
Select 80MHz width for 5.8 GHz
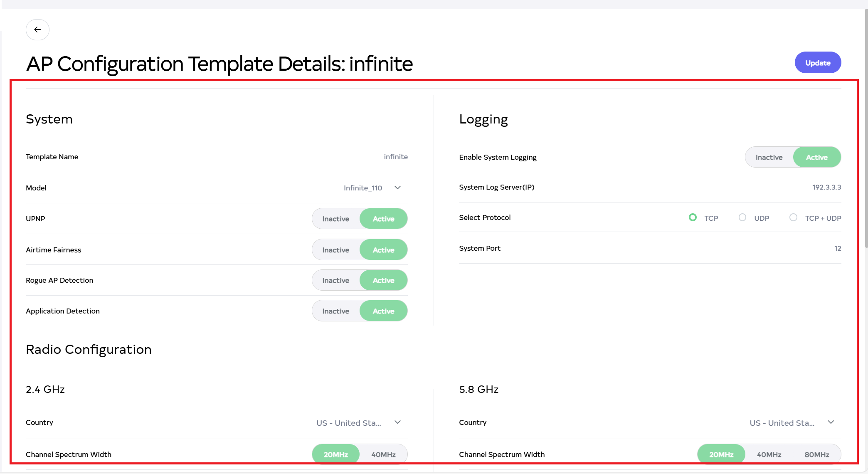816,454
